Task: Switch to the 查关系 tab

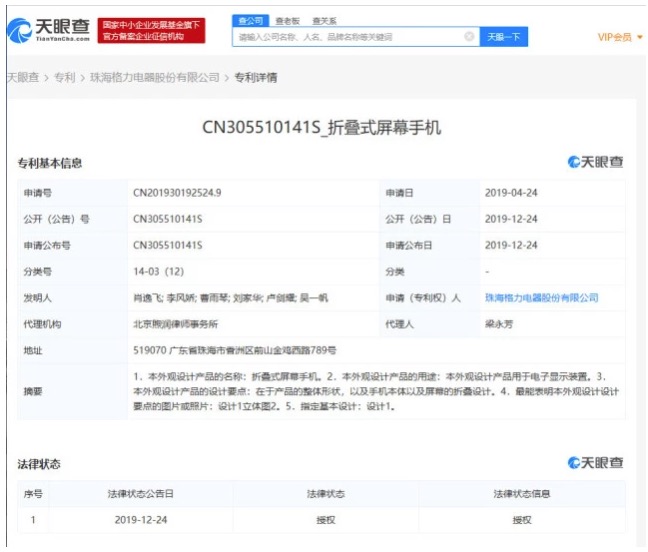Action: (x=324, y=21)
